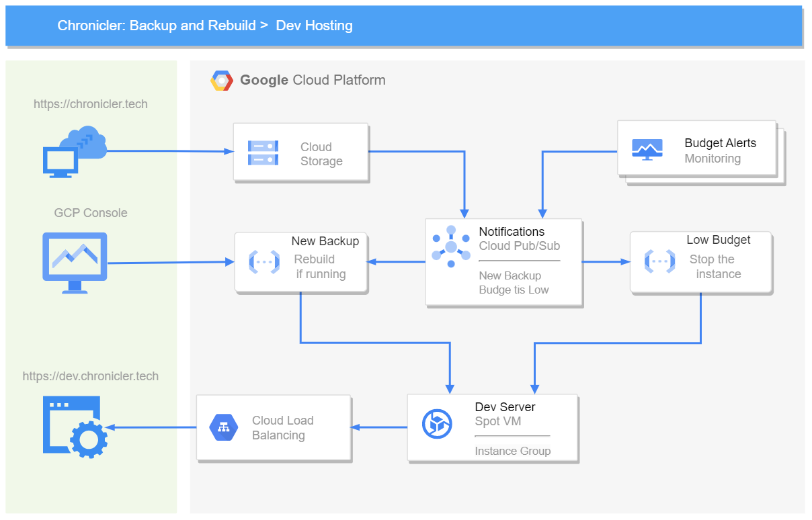Click 'Chronicler: Backup and Rebuild' breadcrumb
Screen dimensions: 812x520
point(157,26)
